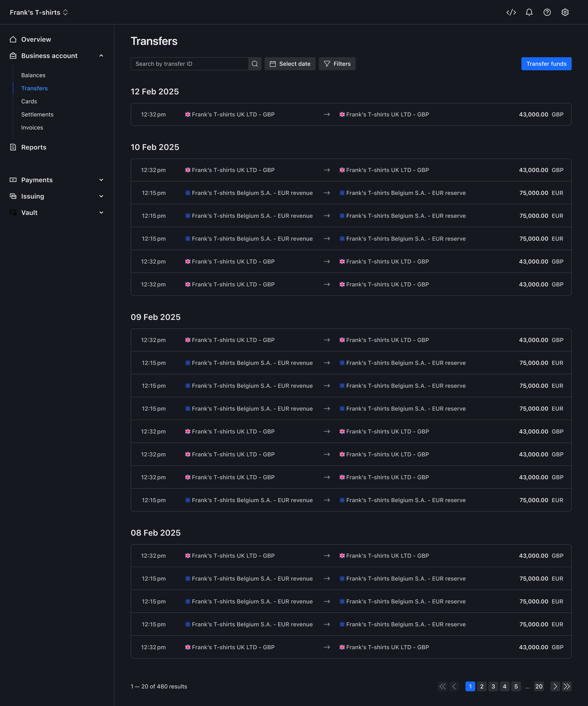Open Invoices in sidebar
Viewport: 588px width, 706px height.
tap(32, 128)
